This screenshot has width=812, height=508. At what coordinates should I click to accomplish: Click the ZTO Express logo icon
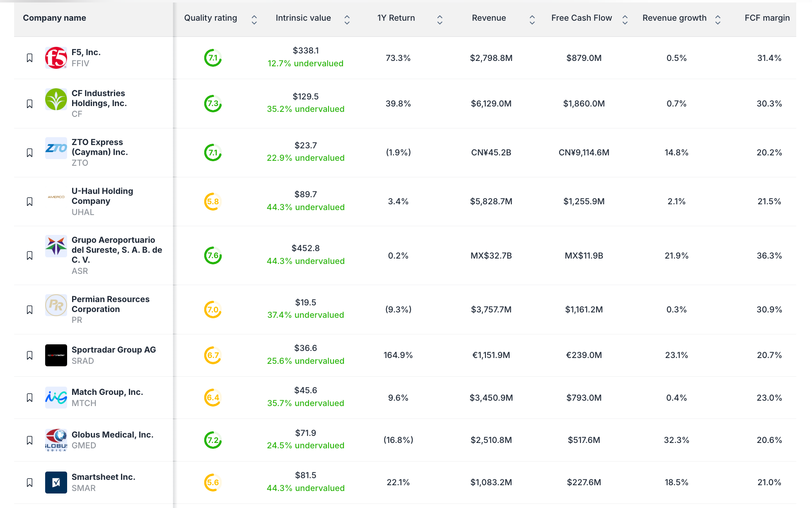(56, 148)
